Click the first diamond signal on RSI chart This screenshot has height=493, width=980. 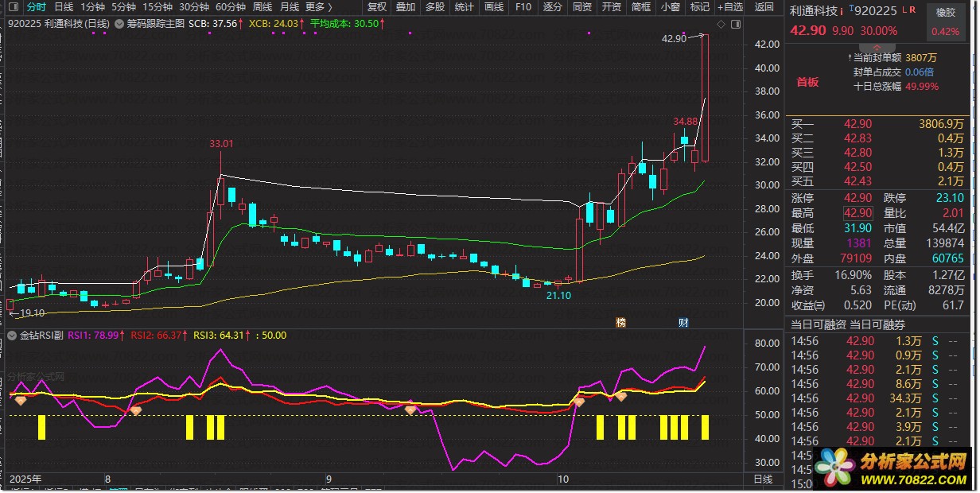(21, 401)
